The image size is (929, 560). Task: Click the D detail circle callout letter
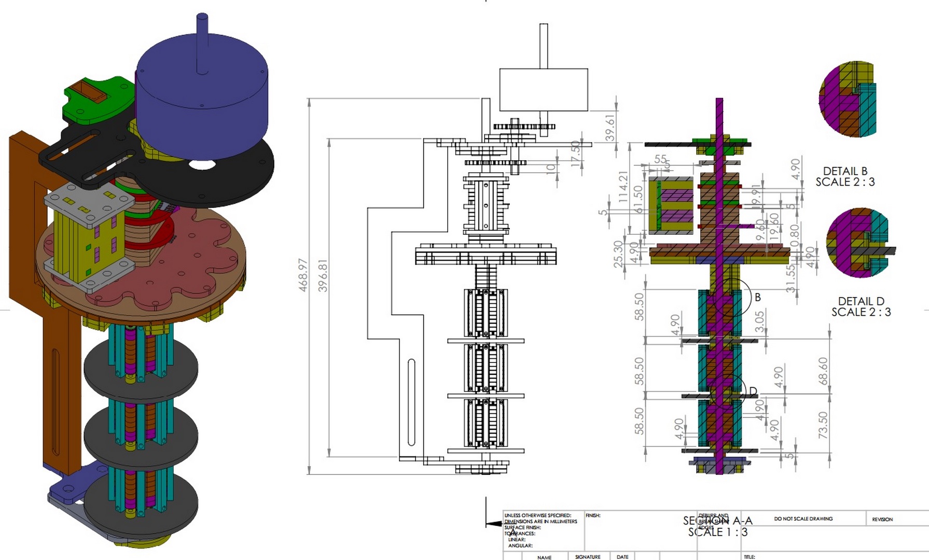click(753, 391)
